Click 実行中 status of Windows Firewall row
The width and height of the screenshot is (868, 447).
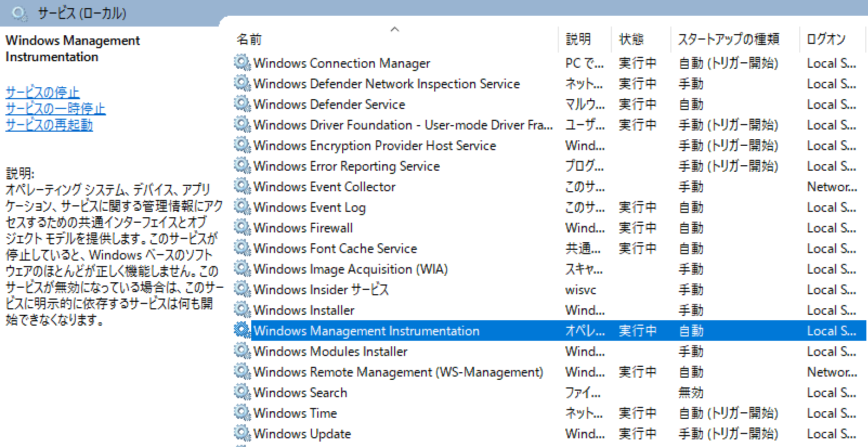(638, 228)
